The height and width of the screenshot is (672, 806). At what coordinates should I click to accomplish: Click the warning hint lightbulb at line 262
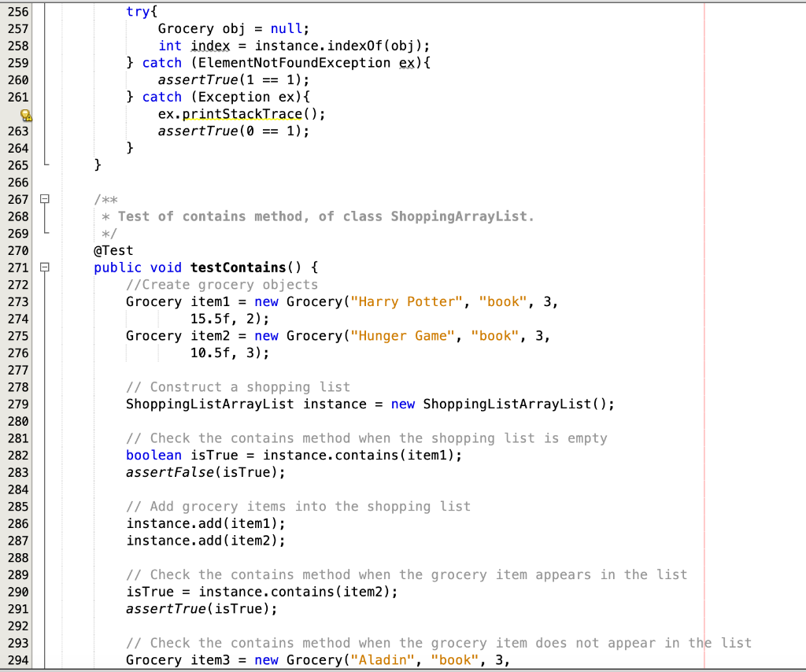point(27,115)
